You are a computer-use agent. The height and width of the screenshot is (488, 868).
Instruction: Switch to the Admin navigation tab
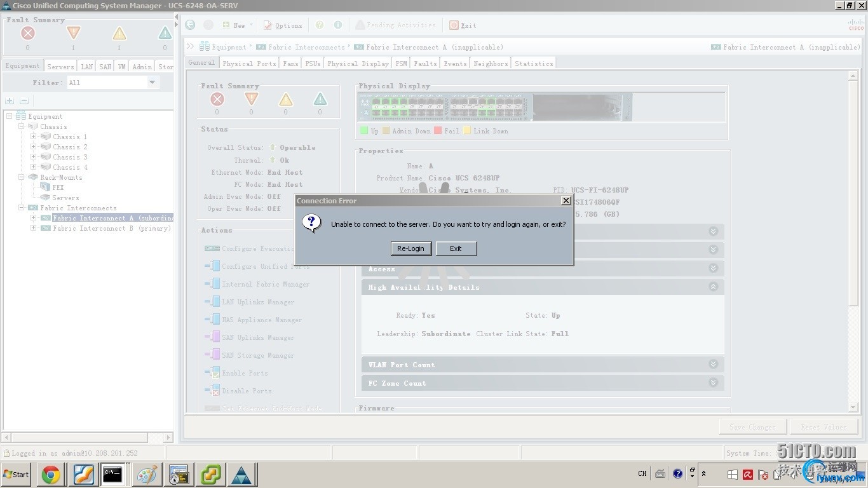tap(142, 66)
